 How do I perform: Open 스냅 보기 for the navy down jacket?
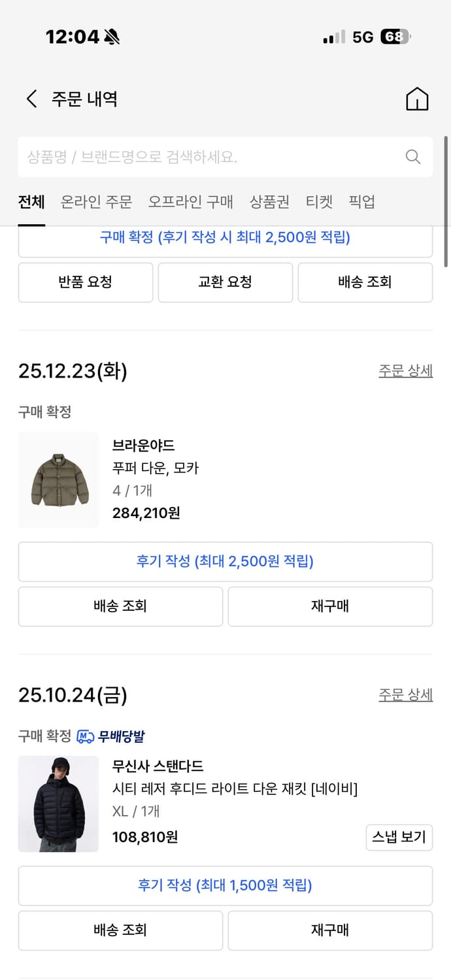(399, 837)
